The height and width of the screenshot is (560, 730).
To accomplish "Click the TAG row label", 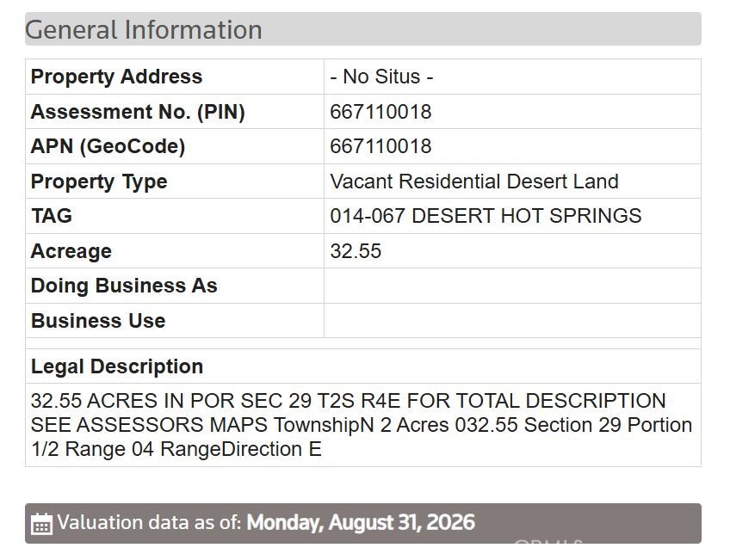I will pos(52,216).
